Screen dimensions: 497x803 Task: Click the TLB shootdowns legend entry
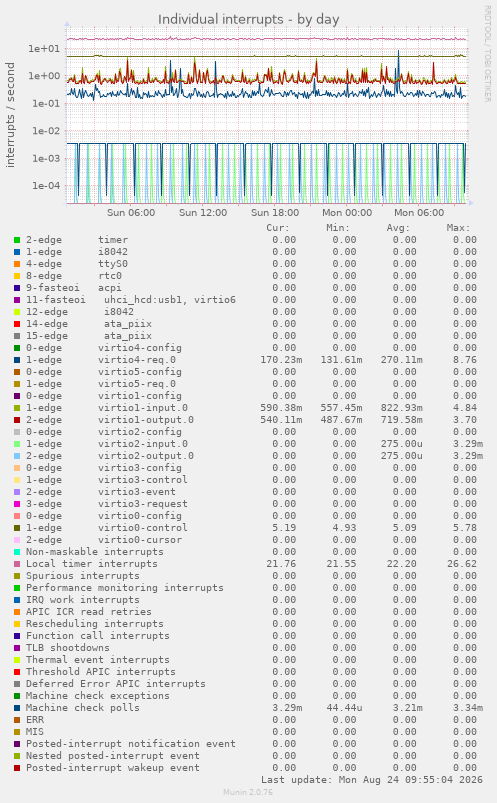[68, 648]
